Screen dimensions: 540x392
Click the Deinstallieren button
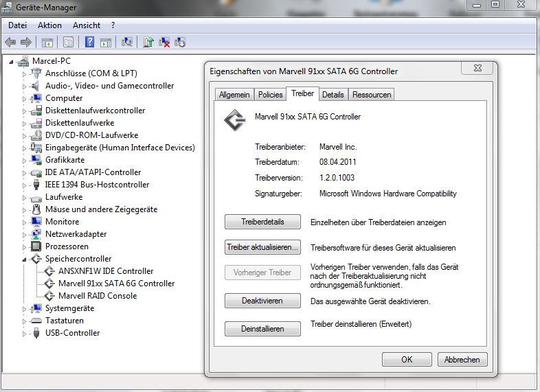[x=262, y=329]
